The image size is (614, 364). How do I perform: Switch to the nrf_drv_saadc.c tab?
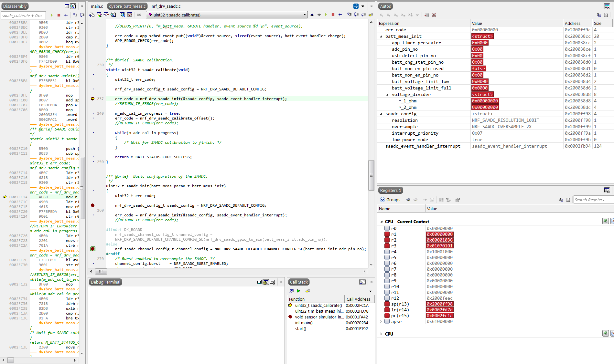click(x=166, y=6)
